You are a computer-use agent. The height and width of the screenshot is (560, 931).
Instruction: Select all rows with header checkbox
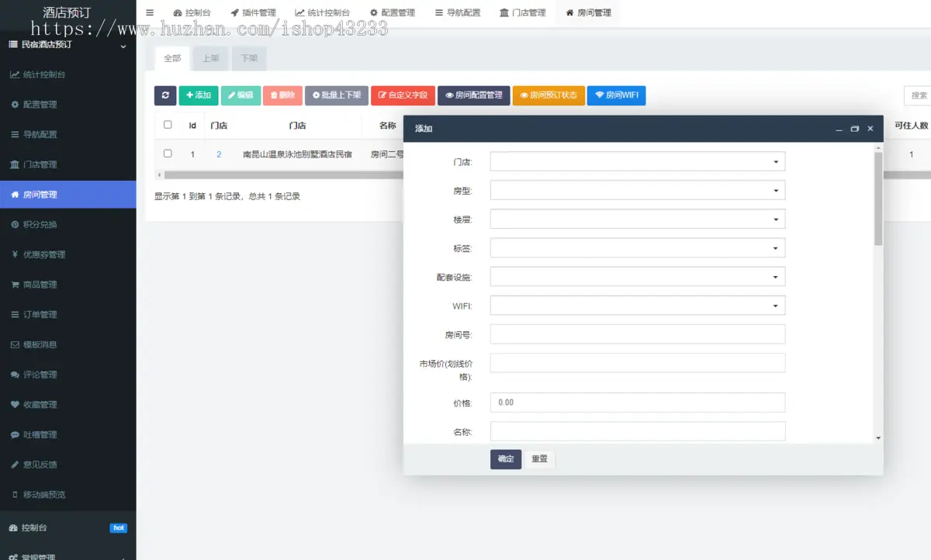tap(168, 125)
